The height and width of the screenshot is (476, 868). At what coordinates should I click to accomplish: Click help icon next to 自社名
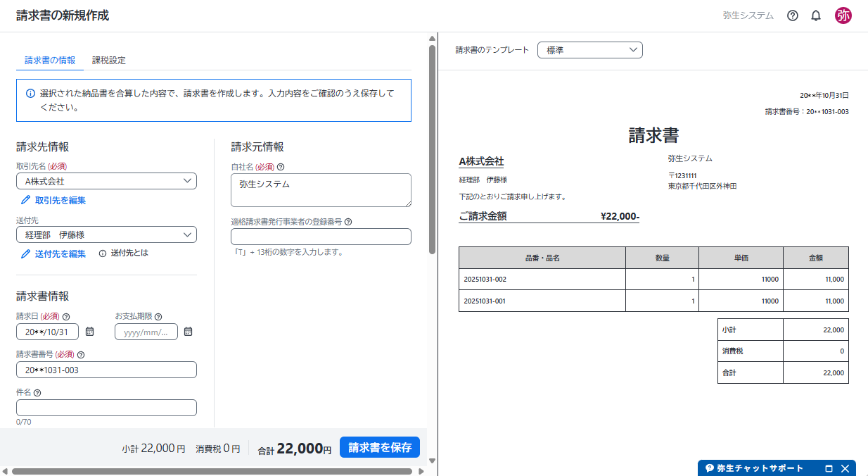click(281, 167)
